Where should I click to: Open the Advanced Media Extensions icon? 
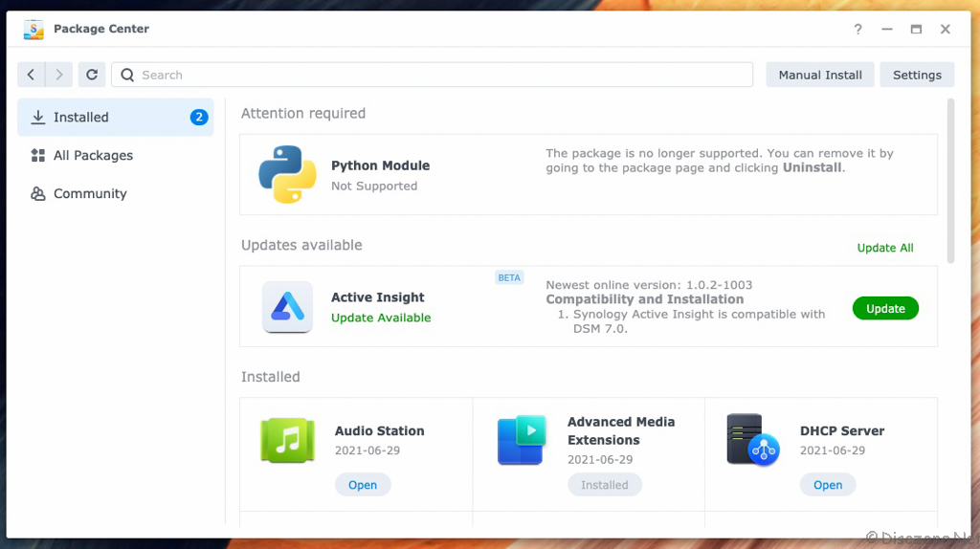point(522,440)
